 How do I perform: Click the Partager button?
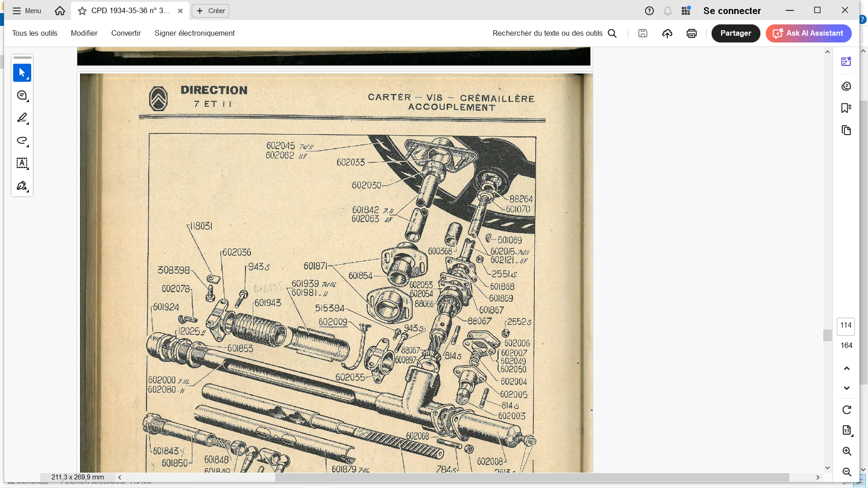tap(736, 33)
